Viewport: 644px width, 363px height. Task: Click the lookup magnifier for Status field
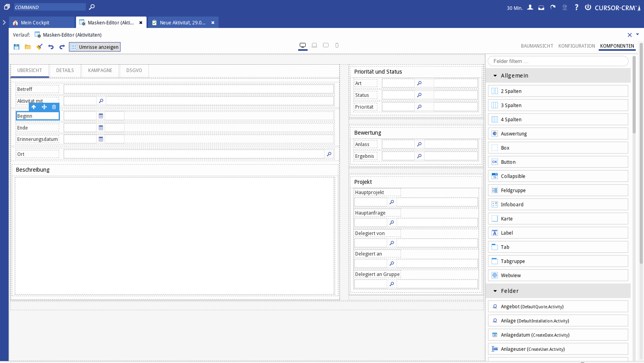coord(419,95)
